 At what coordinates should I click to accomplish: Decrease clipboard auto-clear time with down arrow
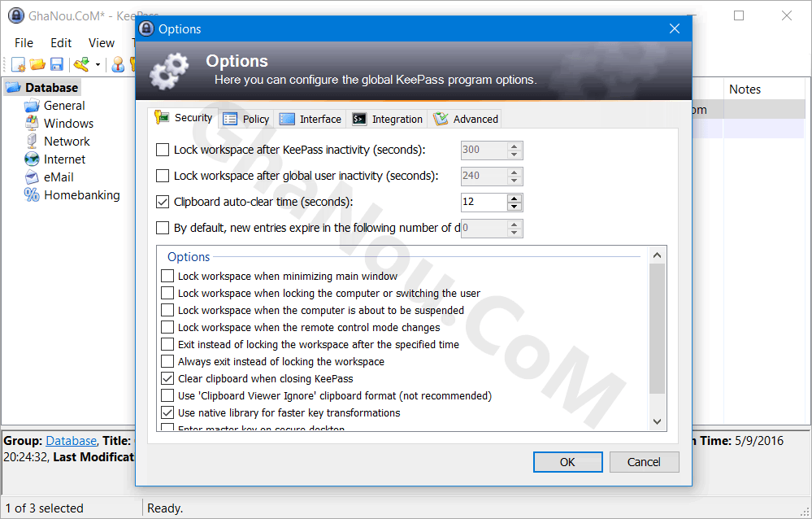(515, 207)
